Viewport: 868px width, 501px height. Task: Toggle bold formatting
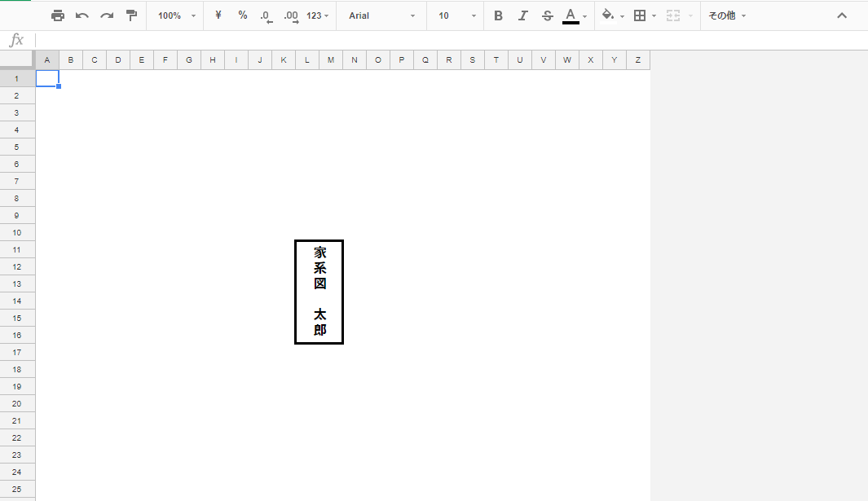tap(499, 15)
